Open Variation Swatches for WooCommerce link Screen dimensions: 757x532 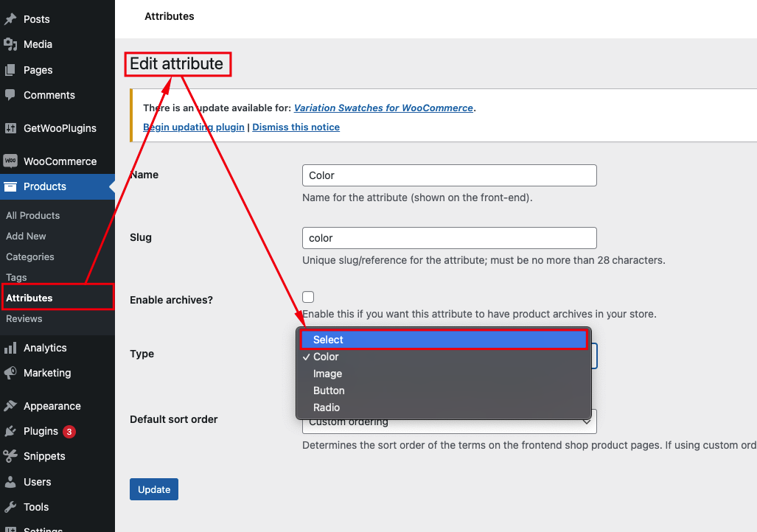[383, 108]
